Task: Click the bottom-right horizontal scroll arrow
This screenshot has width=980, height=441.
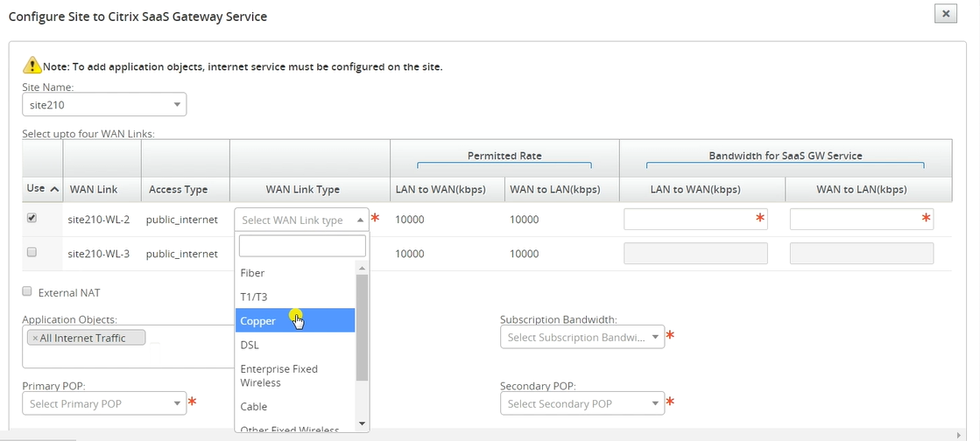Action: pos(960,436)
